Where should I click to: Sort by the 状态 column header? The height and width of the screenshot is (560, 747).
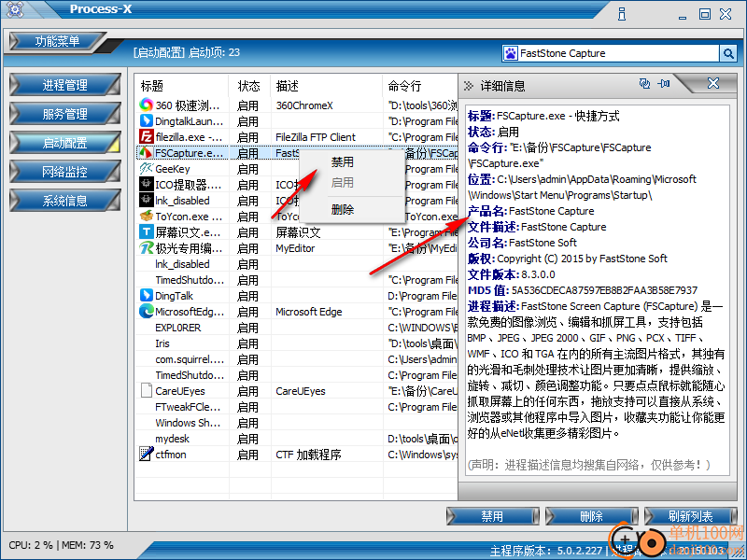point(249,86)
